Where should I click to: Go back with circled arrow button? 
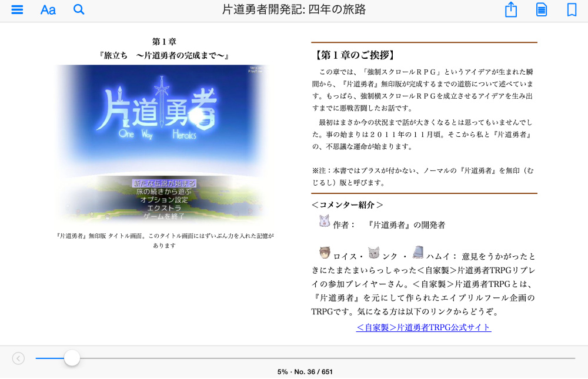pos(18,358)
